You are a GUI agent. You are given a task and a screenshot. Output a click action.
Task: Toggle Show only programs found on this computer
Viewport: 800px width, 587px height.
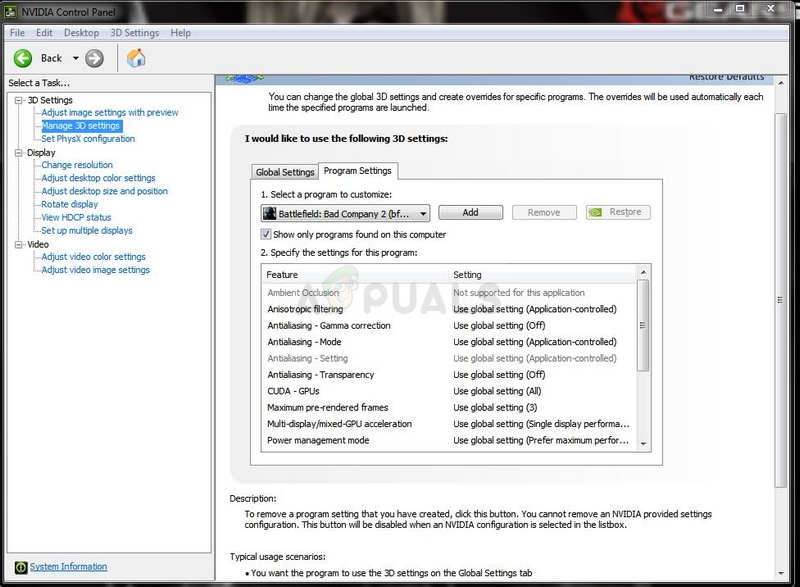click(x=266, y=234)
